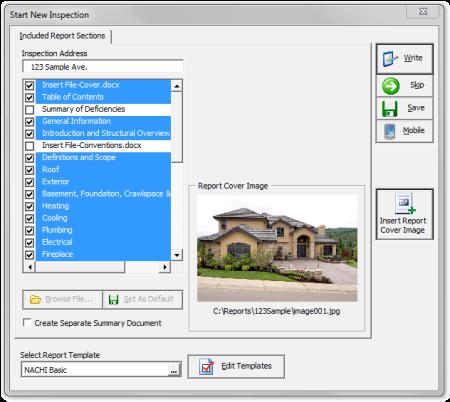The width and height of the screenshot is (450, 402).
Task: Click the Mobile device icon
Action: point(389,131)
